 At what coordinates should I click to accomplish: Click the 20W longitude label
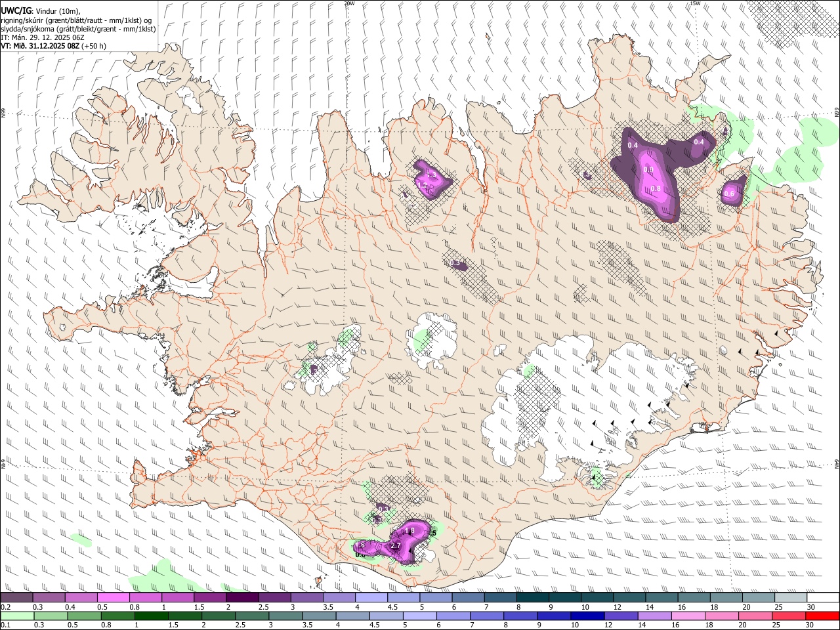(x=349, y=3)
